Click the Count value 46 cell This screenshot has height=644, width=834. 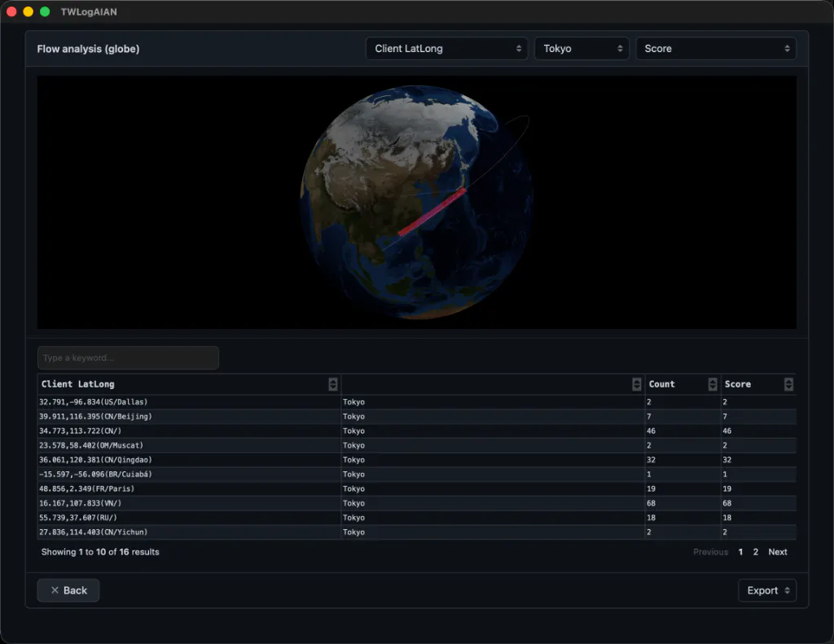[x=683, y=431]
